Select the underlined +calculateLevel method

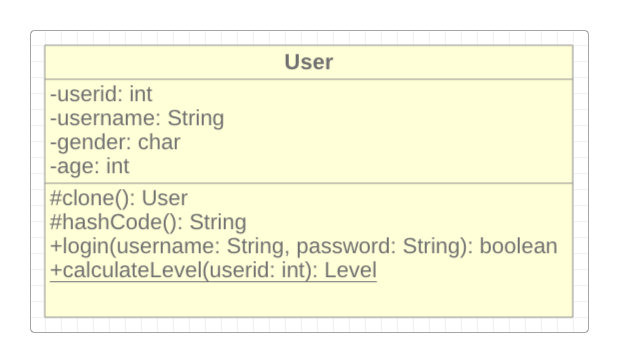click(x=213, y=270)
